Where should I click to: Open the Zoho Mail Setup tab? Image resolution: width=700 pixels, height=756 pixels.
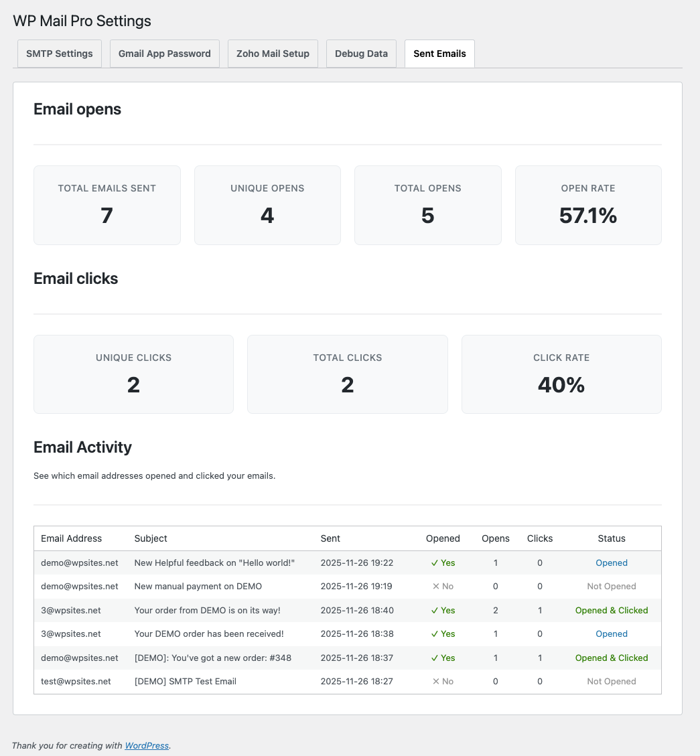[x=273, y=54]
